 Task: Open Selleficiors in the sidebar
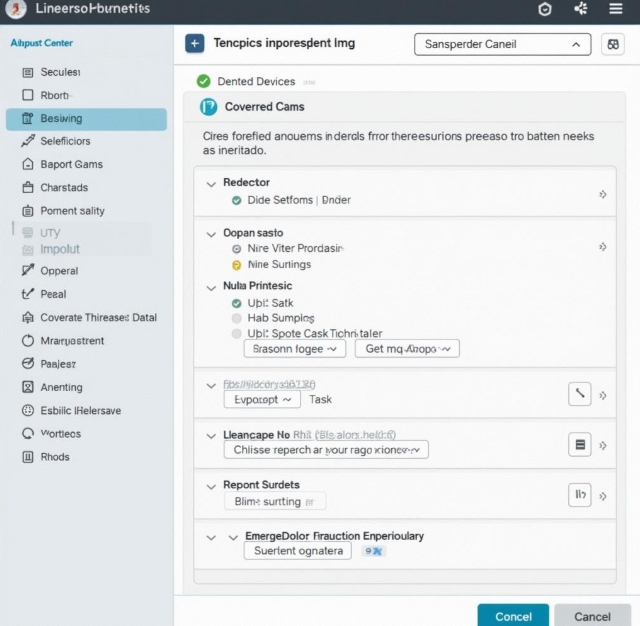[65, 141]
